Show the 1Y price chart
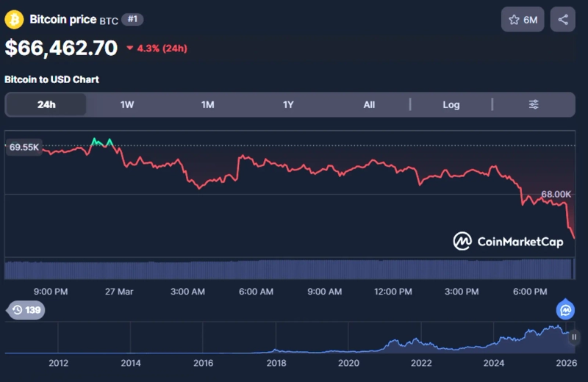This screenshot has height=382, width=588. [x=288, y=104]
